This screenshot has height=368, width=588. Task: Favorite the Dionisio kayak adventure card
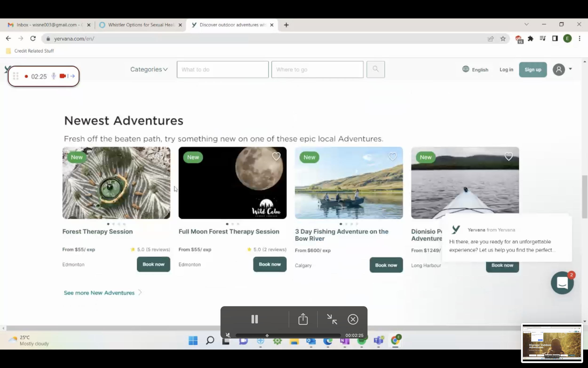(509, 156)
